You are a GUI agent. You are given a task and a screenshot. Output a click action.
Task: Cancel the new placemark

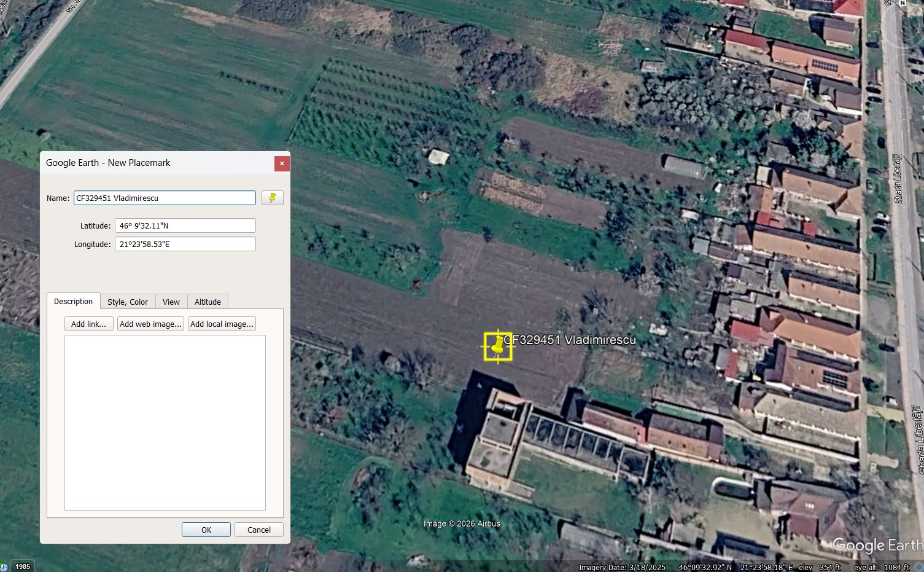tap(258, 530)
